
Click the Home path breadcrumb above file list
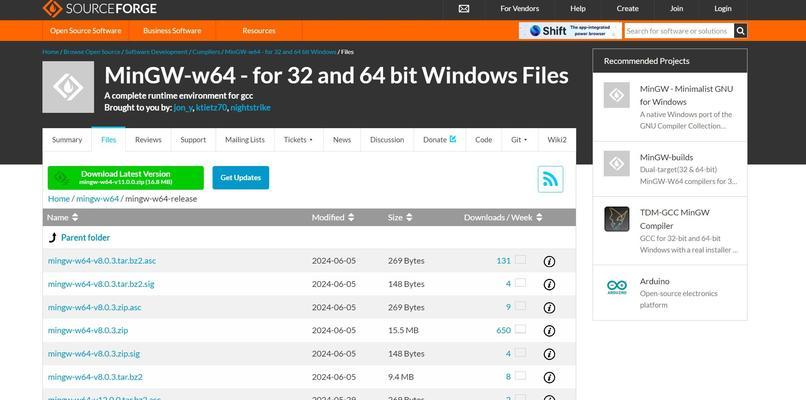click(59, 198)
